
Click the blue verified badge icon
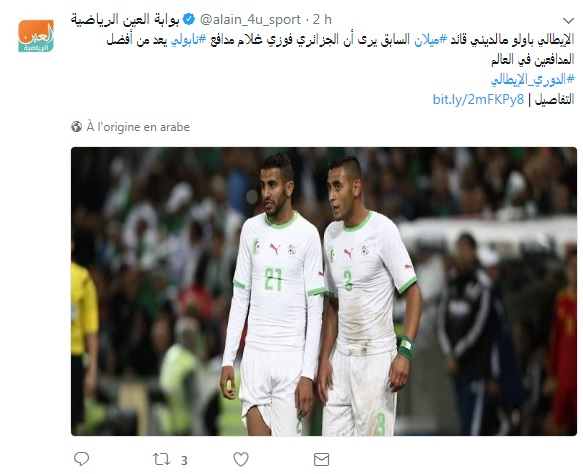pos(189,19)
